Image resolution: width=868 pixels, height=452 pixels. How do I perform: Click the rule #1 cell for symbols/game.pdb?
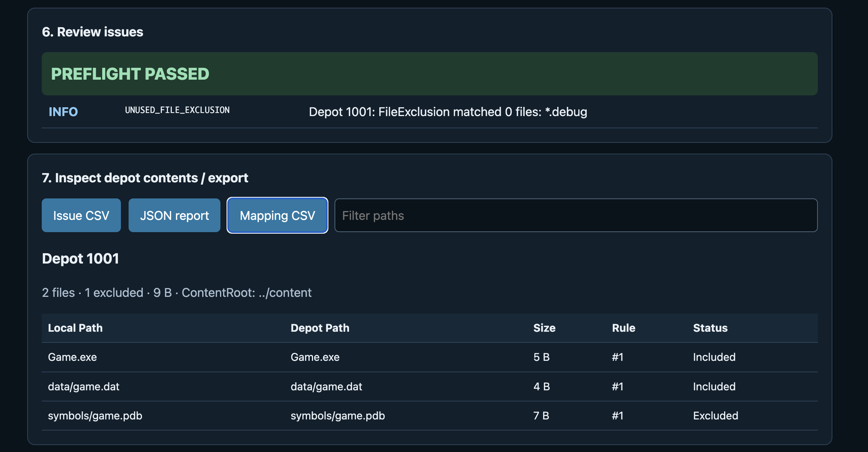[x=618, y=416]
